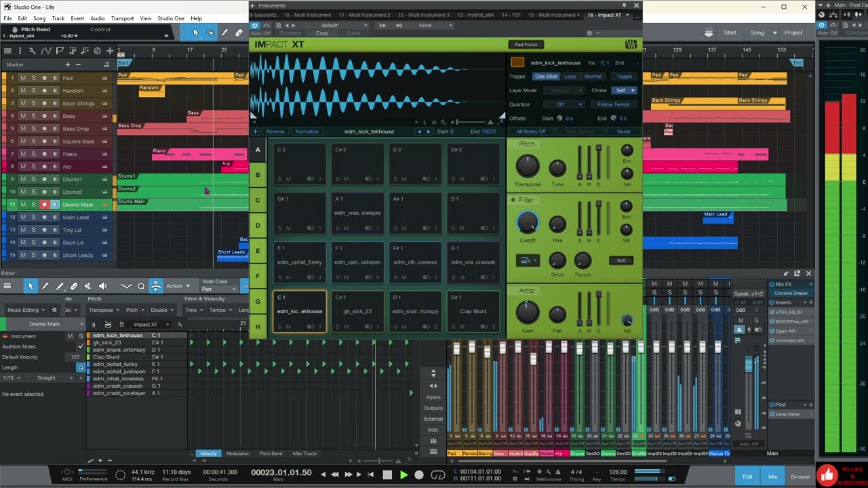Show automation via the curve icon
The image size is (868, 488).
pyautogui.click(x=47, y=51)
